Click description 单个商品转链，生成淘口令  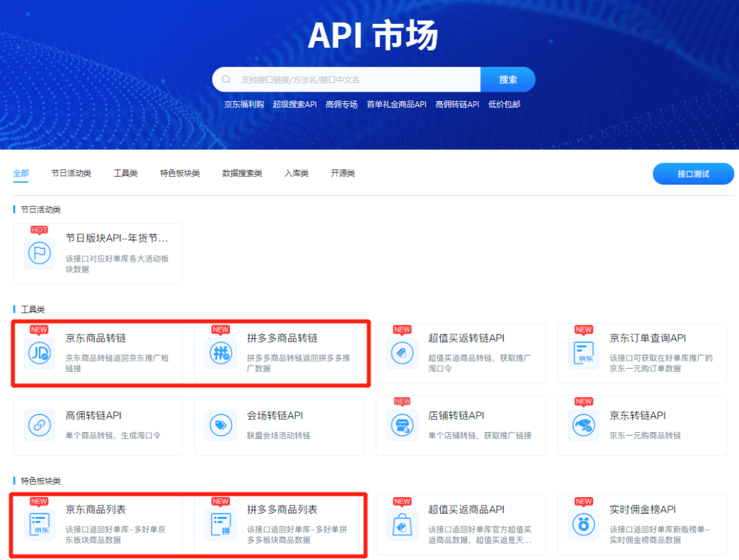(113, 436)
